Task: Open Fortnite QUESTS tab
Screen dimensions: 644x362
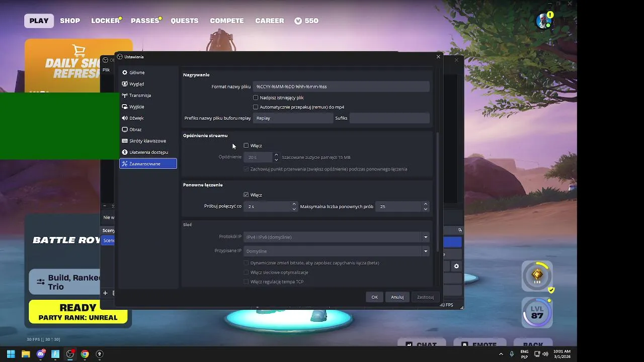Action: click(185, 21)
